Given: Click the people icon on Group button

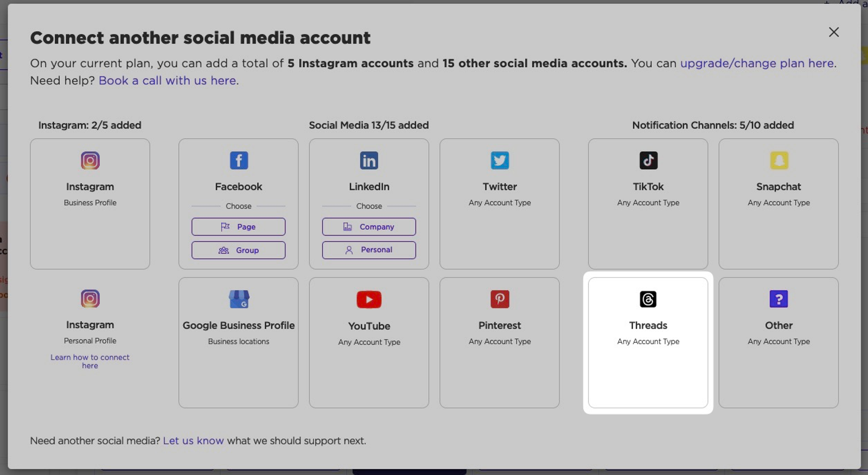Looking at the screenshot, I should pos(224,250).
